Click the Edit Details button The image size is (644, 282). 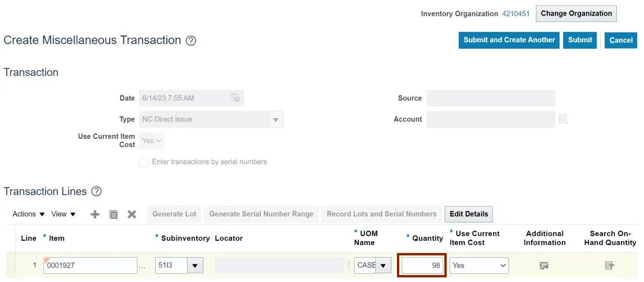point(469,214)
